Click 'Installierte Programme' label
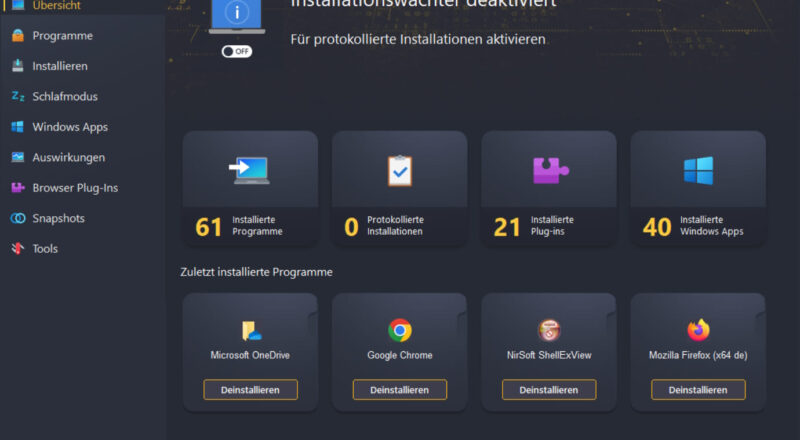 point(257,226)
